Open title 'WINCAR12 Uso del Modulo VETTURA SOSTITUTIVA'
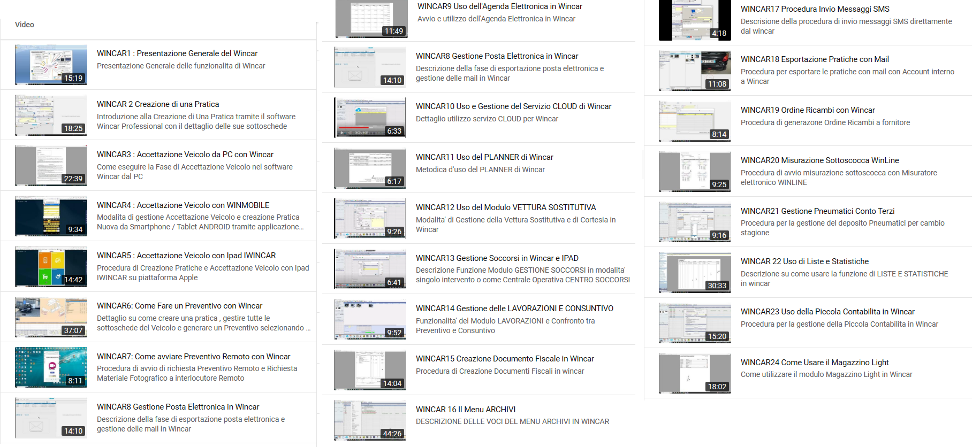980x447 pixels. pos(506,207)
